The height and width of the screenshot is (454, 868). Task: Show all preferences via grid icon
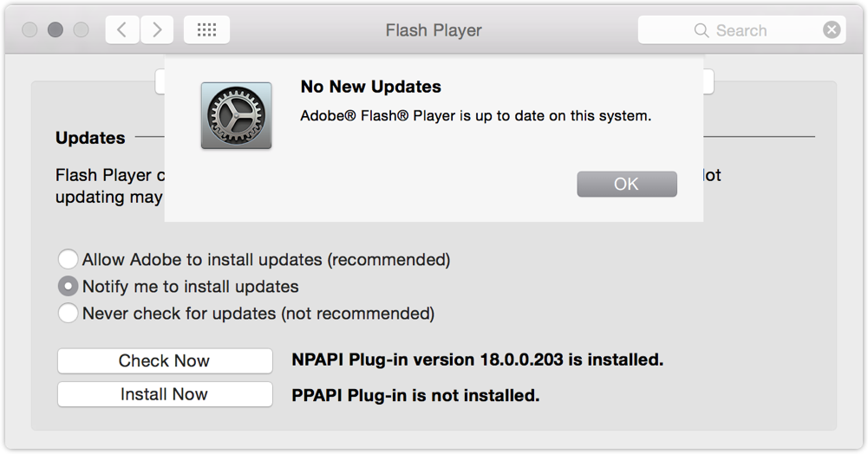[x=206, y=29]
